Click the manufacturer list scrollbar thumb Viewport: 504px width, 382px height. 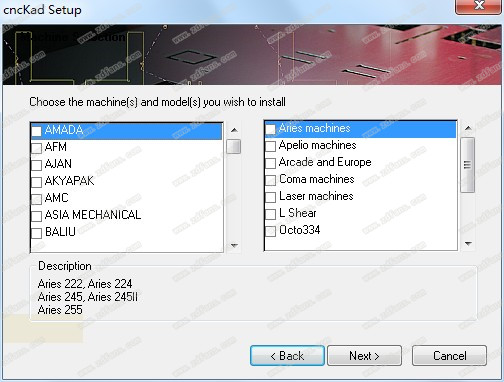pos(234,147)
